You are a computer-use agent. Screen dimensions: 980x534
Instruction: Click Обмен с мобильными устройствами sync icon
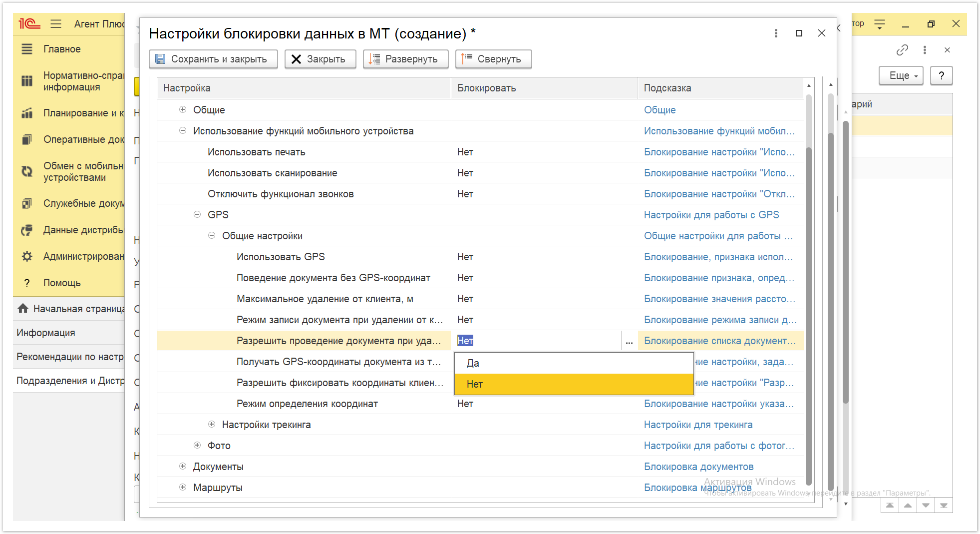[27, 171]
